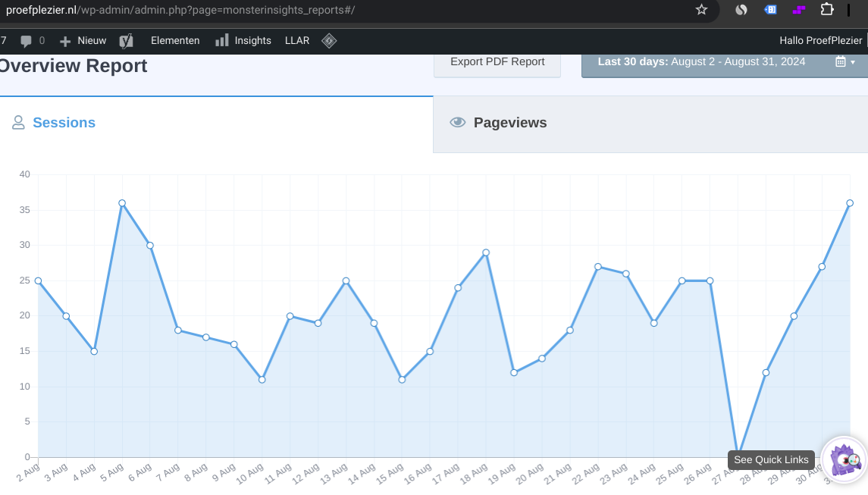Click the 18 Aug data point at 29
868x495 pixels.
click(486, 252)
